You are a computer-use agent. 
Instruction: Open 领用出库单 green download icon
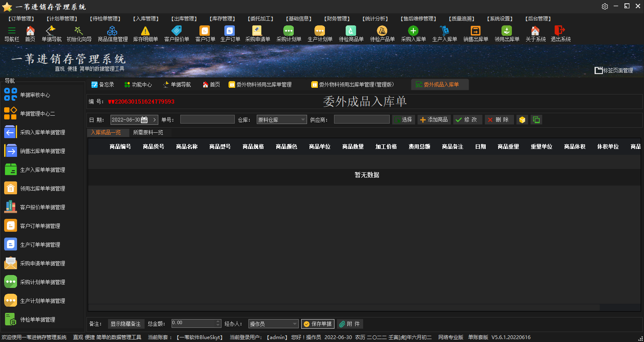tap(506, 30)
